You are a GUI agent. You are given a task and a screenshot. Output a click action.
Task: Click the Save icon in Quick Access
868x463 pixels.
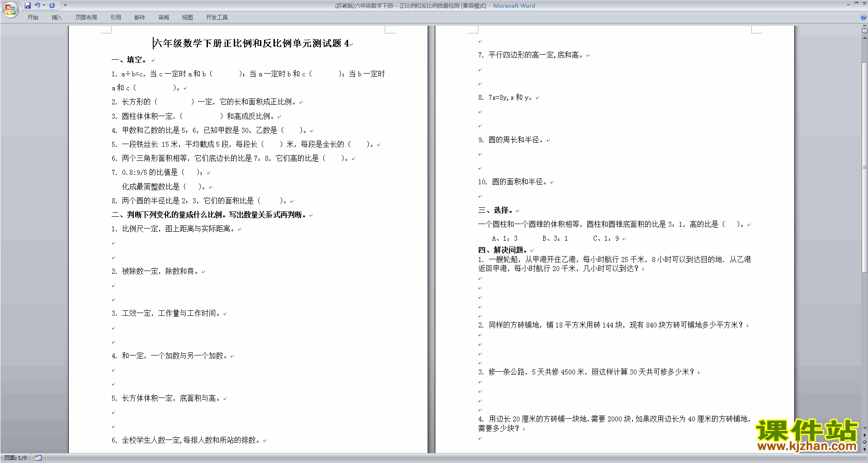click(x=28, y=5)
